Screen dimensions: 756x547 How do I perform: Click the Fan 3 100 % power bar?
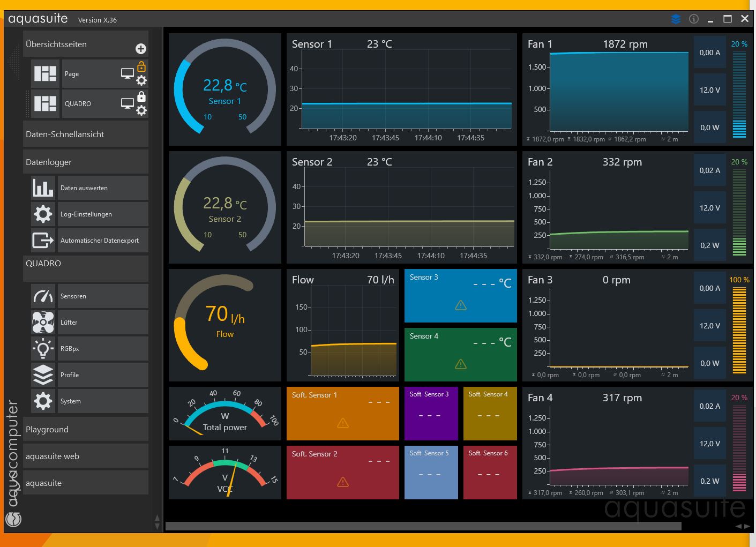tap(739, 330)
